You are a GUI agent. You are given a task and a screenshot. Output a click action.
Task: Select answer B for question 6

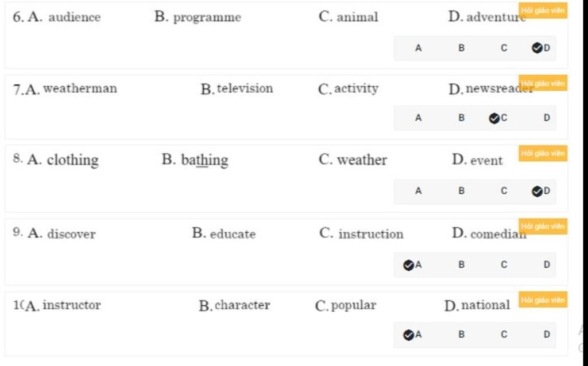(461, 48)
